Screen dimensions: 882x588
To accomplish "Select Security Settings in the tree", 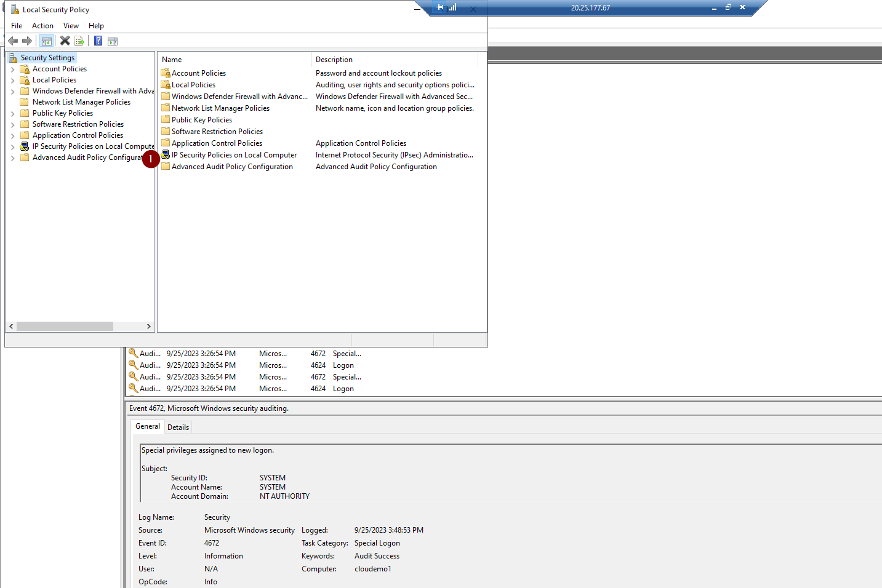I will (47, 58).
